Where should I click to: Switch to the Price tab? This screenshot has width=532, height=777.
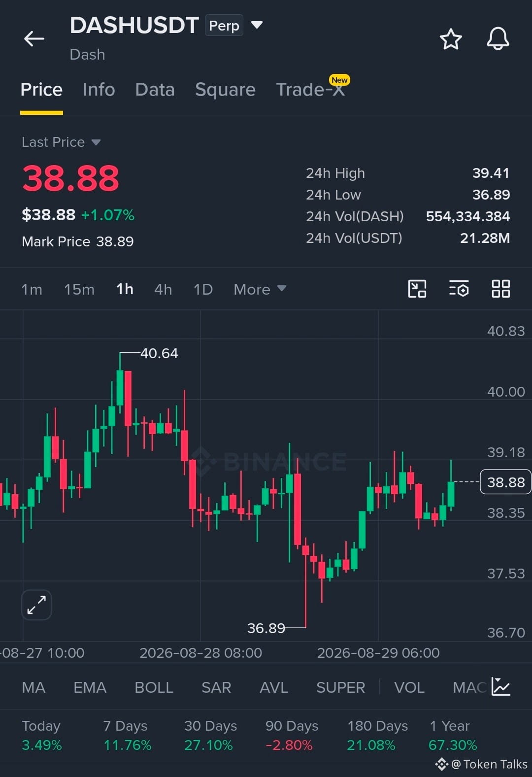pos(41,90)
